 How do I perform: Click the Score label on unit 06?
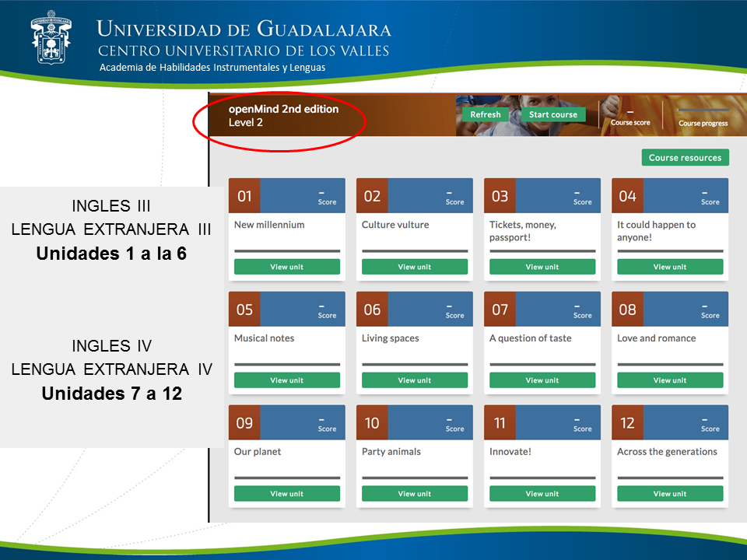coord(455,315)
